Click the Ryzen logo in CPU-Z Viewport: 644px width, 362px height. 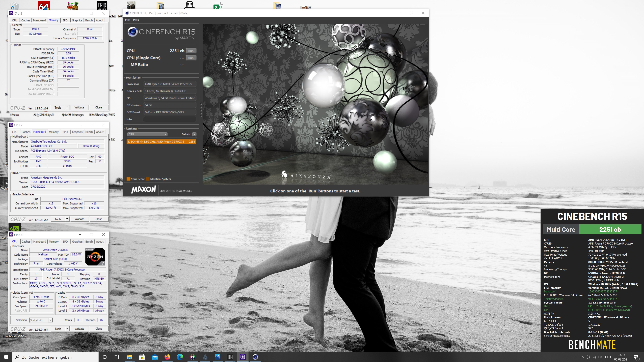point(95,257)
